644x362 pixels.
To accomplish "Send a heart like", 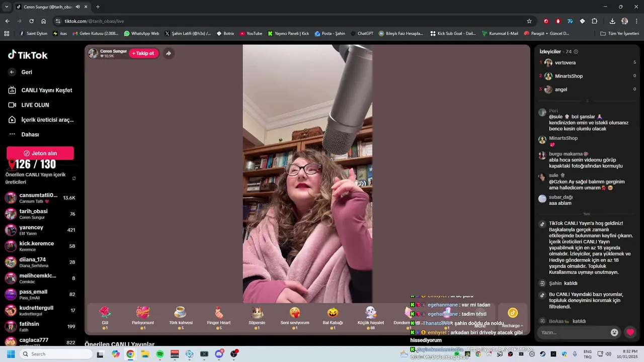I will point(630,332).
